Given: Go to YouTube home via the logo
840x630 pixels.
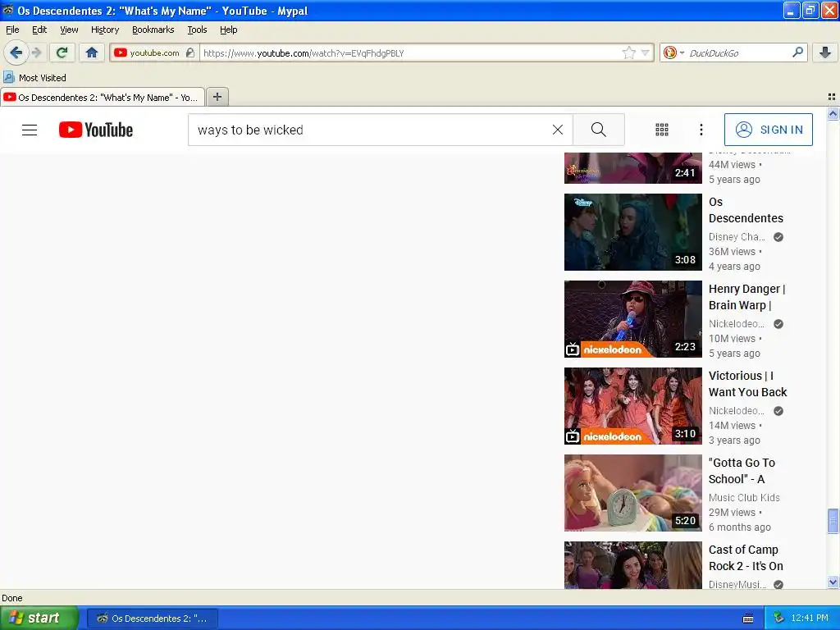Looking at the screenshot, I should tap(96, 130).
